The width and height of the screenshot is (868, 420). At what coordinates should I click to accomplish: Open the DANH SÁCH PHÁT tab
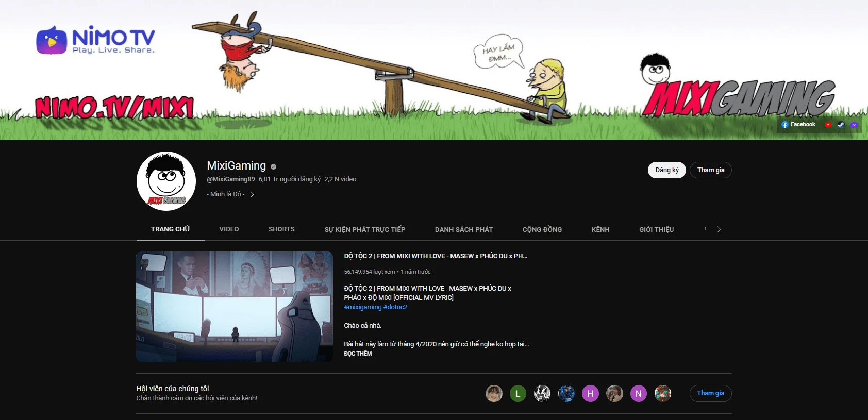pos(464,229)
